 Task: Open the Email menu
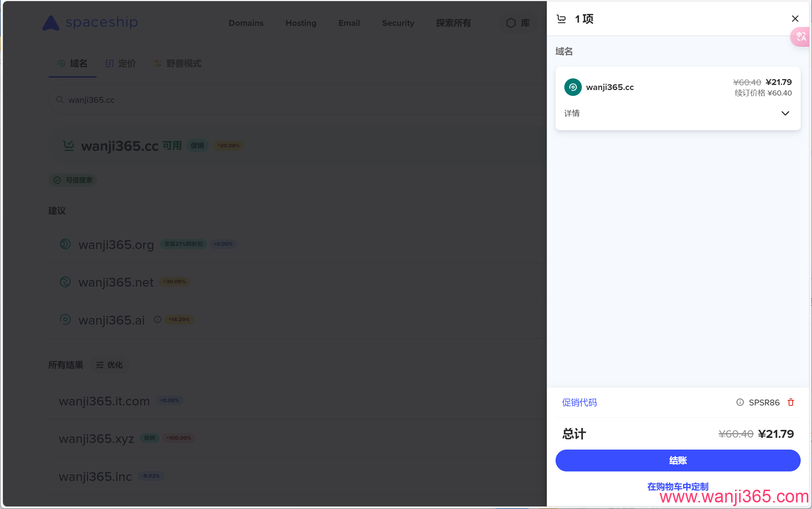pyautogui.click(x=349, y=23)
